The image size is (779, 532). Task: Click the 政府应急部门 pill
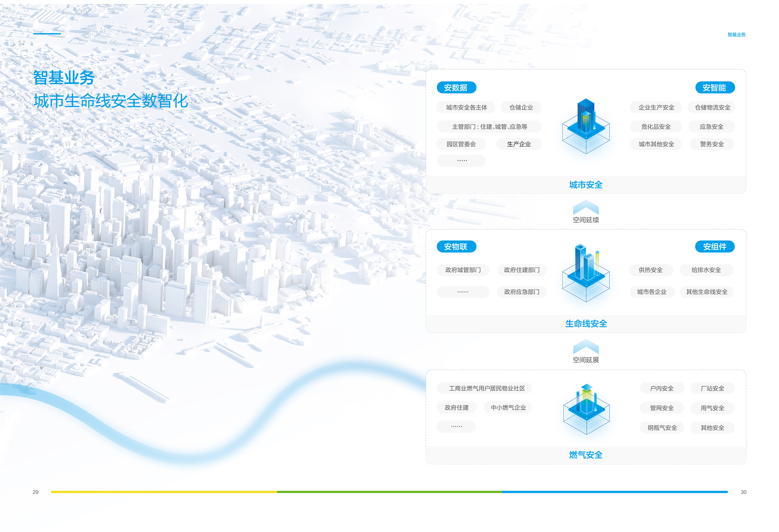click(x=522, y=292)
